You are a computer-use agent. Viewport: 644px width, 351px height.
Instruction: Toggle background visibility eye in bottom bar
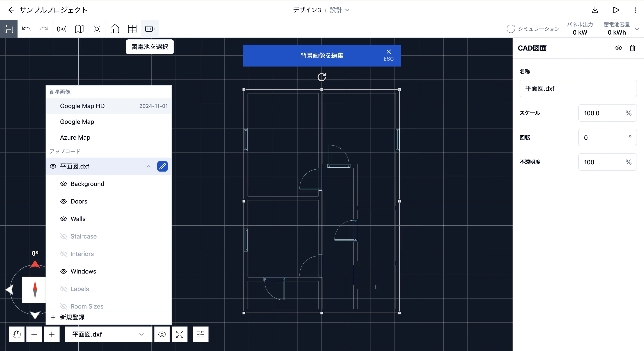(x=162, y=334)
